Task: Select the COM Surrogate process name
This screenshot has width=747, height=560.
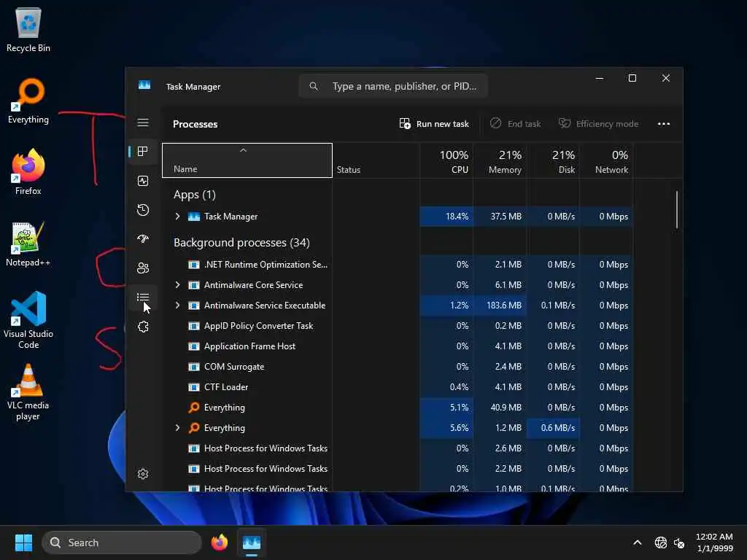Action: click(x=234, y=367)
